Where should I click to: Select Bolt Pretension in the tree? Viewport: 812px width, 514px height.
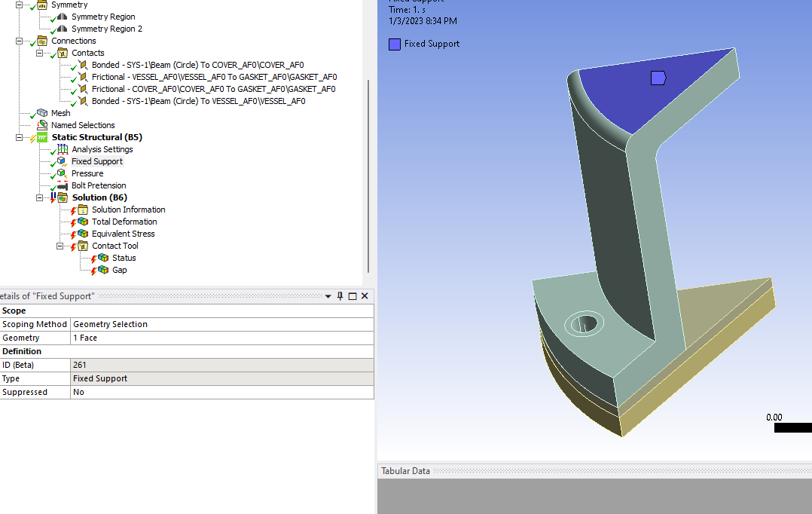(99, 185)
